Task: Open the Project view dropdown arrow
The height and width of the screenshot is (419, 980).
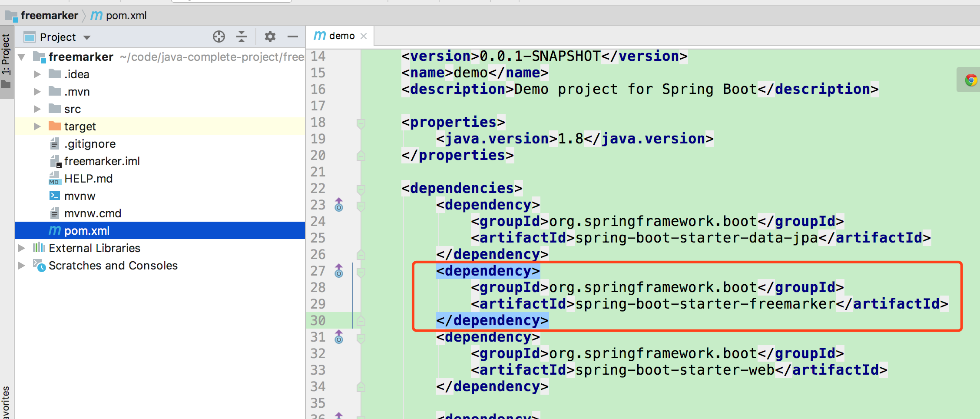Action: (87, 37)
